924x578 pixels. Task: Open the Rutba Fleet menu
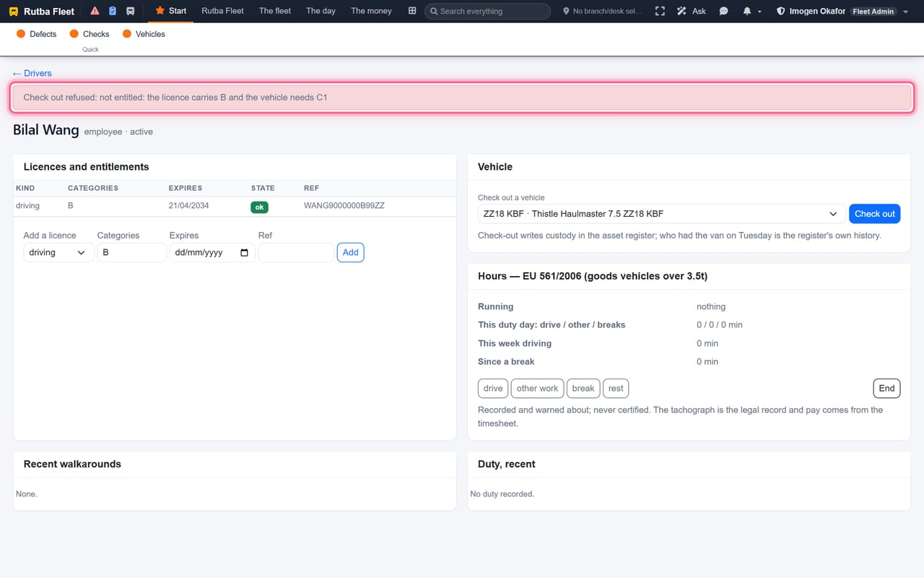(x=222, y=11)
